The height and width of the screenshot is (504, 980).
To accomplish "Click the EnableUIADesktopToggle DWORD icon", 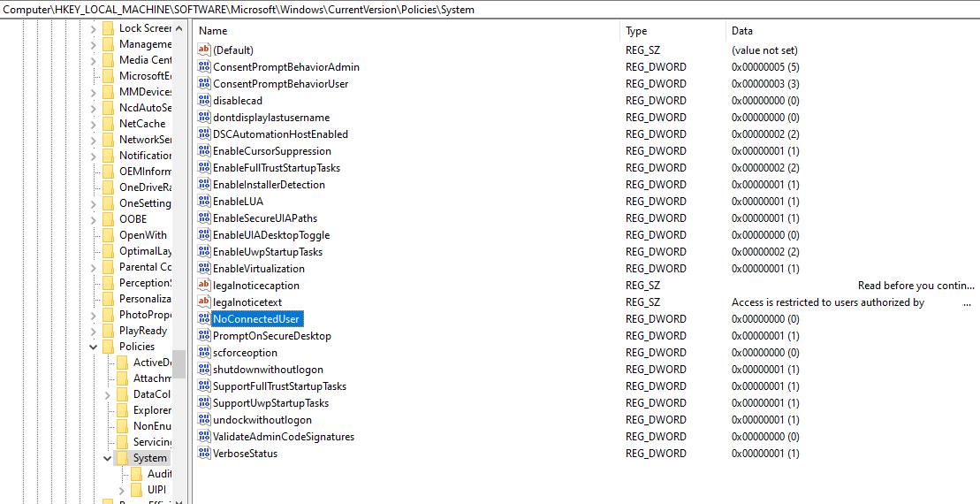I will [x=204, y=235].
